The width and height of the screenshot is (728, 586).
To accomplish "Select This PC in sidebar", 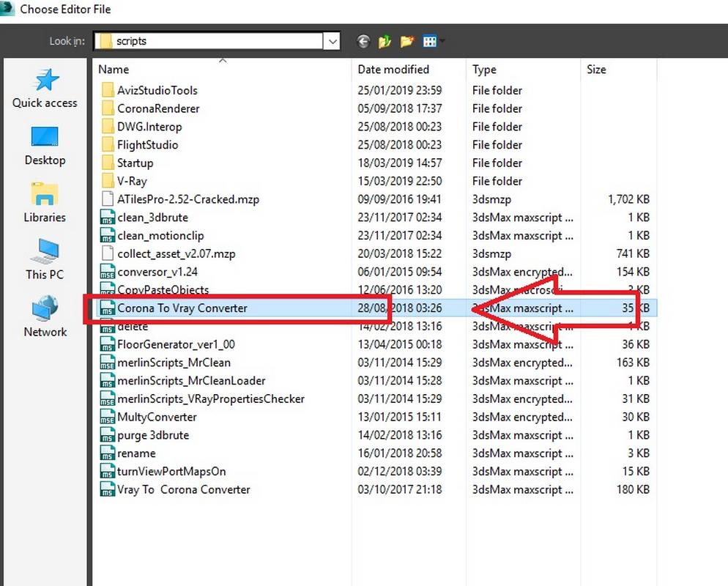I will point(45,260).
